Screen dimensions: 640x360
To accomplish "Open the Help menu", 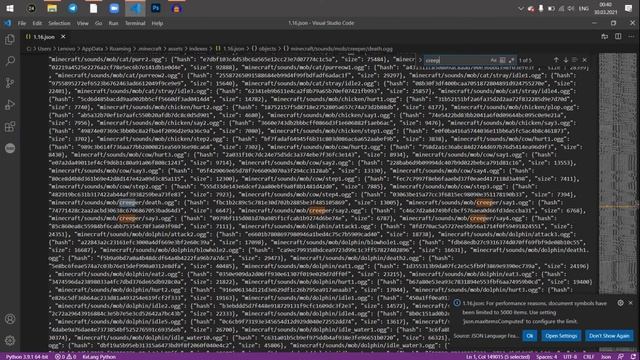I will pyautogui.click(x=157, y=23).
